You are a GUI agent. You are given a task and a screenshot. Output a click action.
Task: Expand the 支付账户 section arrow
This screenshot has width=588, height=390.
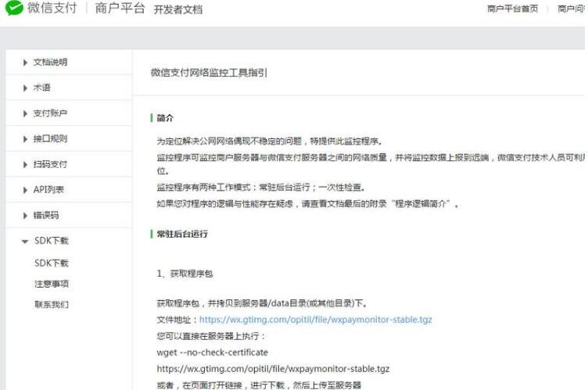pos(25,113)
